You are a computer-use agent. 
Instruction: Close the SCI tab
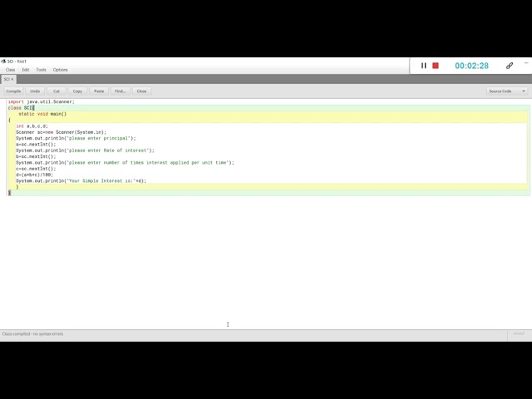[12, 79]
